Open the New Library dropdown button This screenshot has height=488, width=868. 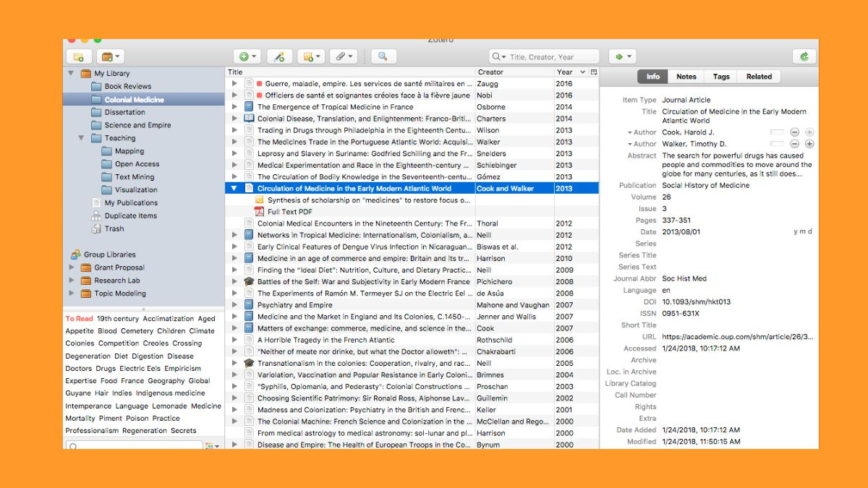[x=110, y=56]
